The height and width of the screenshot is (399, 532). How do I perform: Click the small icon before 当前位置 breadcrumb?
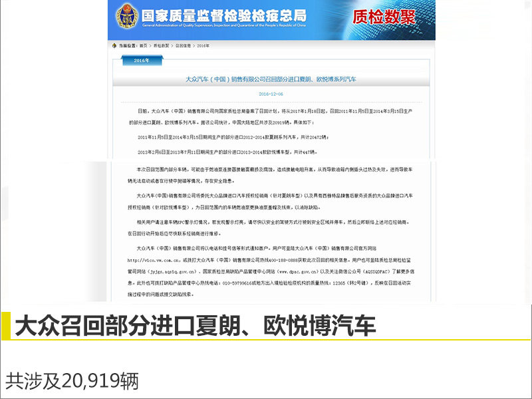pyautogui.click(x=114, y=45)
